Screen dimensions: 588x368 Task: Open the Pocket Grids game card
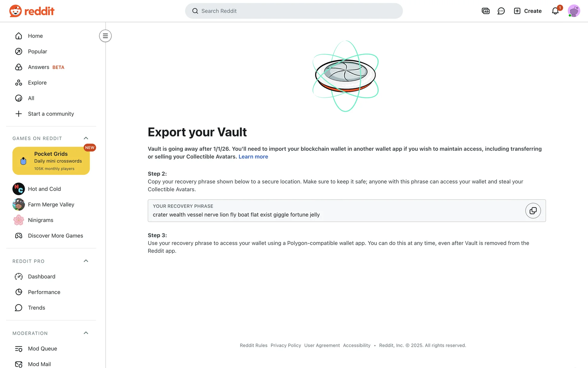pyautogui.click(x=51, y=161)
